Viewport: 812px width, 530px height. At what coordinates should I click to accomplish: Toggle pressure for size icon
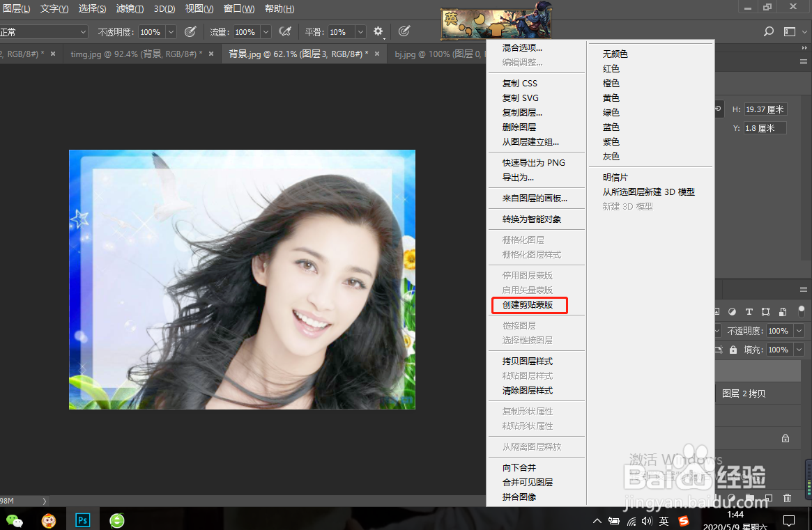point(404,31)
